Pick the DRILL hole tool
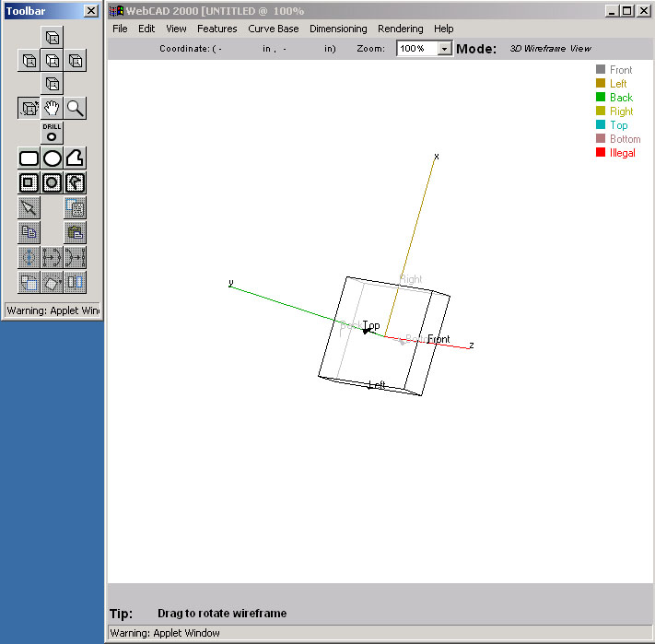The height and width of the screenshot is (644, 655). point(52,133)
